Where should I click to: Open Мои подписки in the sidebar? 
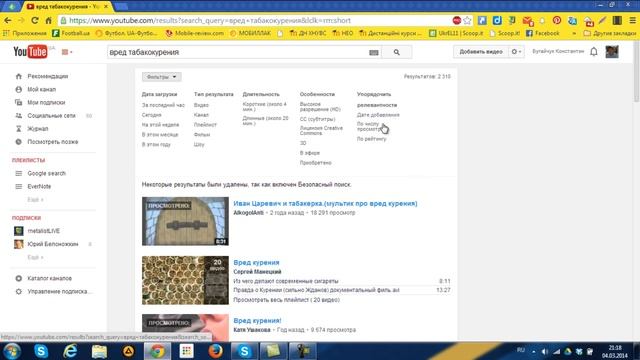(46, 102)
